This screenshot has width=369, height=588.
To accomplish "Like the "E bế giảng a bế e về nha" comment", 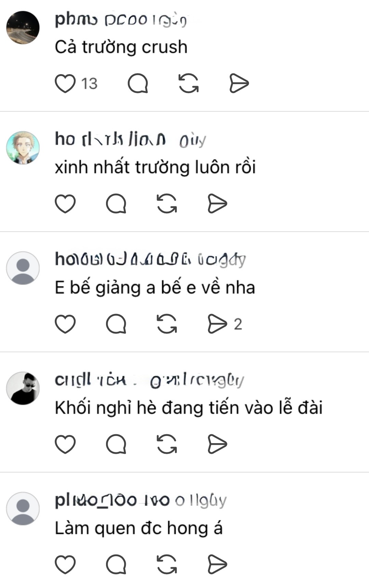I will click(65, 324).
